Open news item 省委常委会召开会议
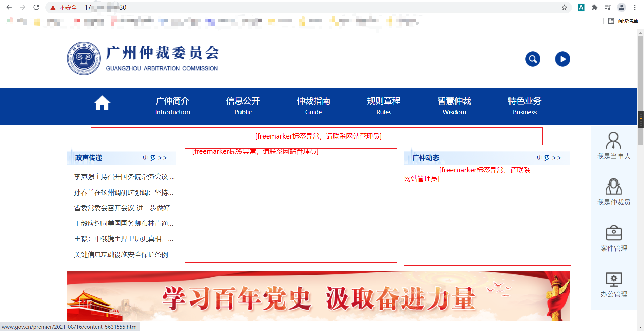This screenshot has height=331, width=644. 124,208
